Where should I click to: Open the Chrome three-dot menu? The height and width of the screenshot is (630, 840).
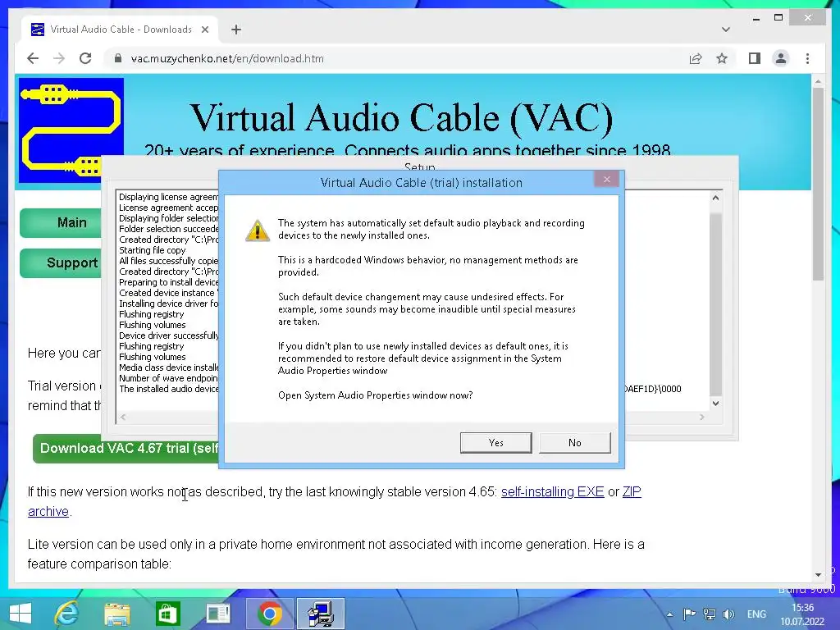[807, 58]
